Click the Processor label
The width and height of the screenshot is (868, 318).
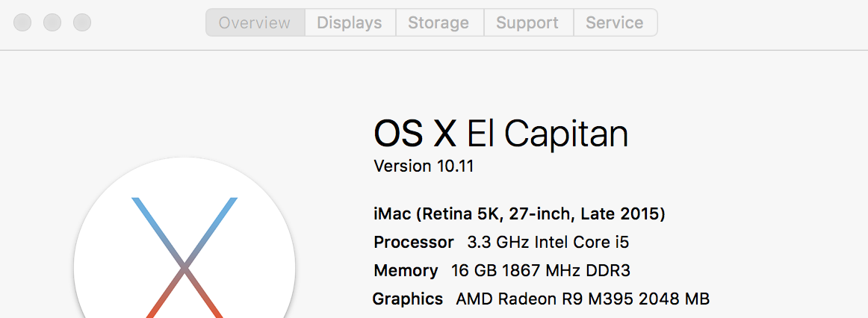point(414,243)
